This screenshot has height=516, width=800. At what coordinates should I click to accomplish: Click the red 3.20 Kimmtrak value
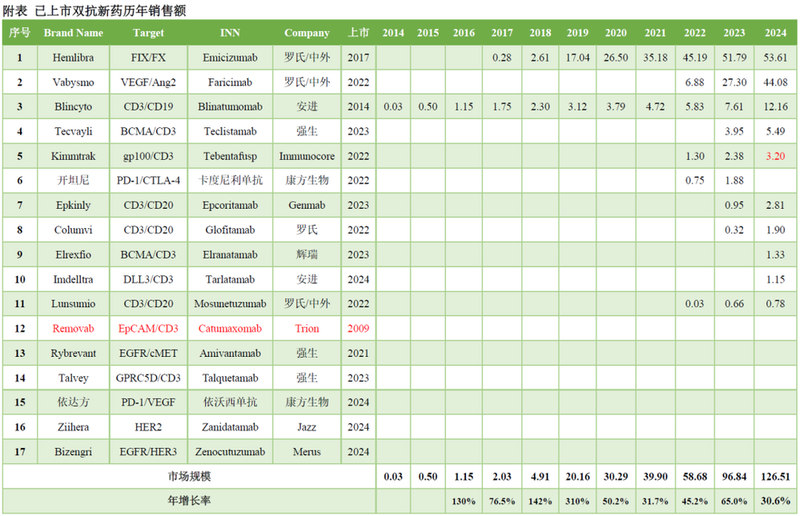(776, 156)
